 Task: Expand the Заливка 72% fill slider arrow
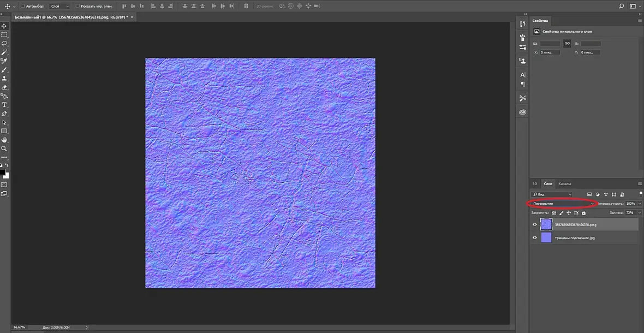[x=639, y=213]
